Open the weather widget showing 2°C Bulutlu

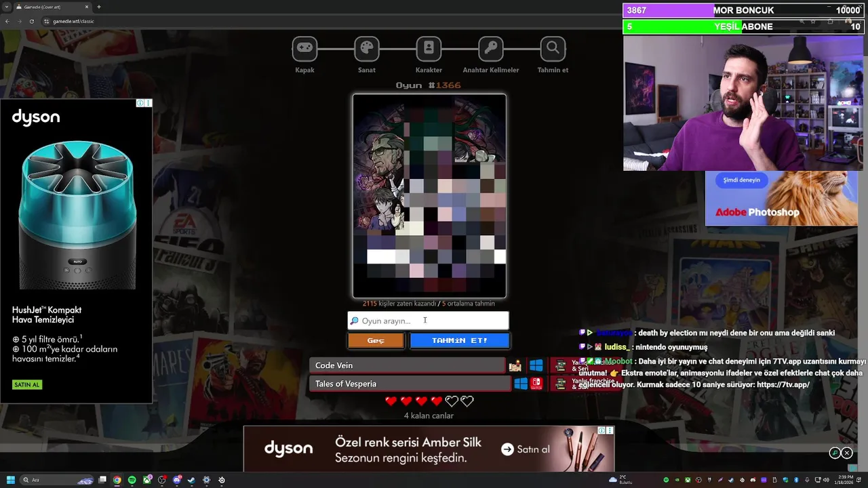point(620,480)
